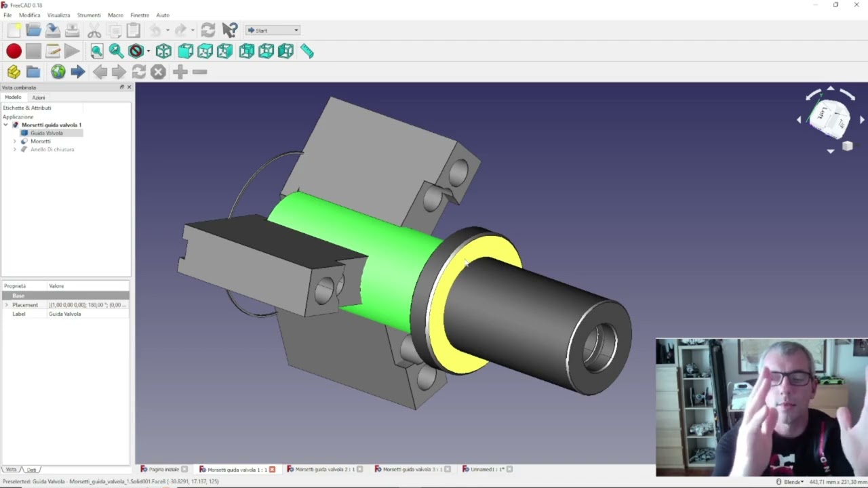868x488 pixels.
Task: Click the Fit All zoom icon
Action: pyautogui.click(x=97, y=51)
